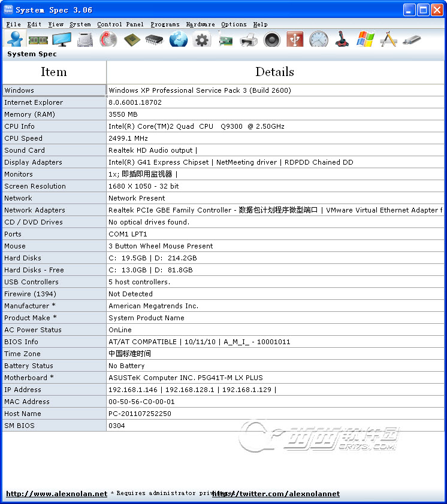
Task: Open the Edit menu
Action: click(x=34, y=25)
